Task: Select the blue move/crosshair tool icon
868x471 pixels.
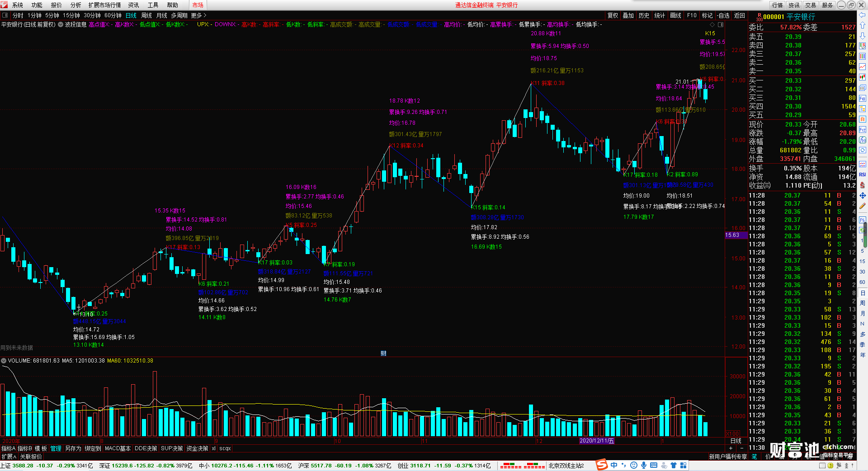Action: click(863, 195)
